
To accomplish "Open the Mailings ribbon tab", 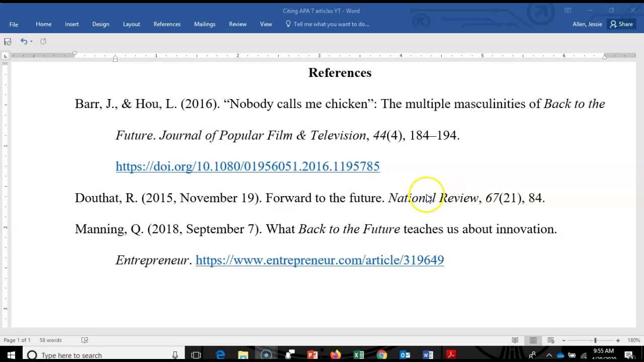I will coord(204,24).
